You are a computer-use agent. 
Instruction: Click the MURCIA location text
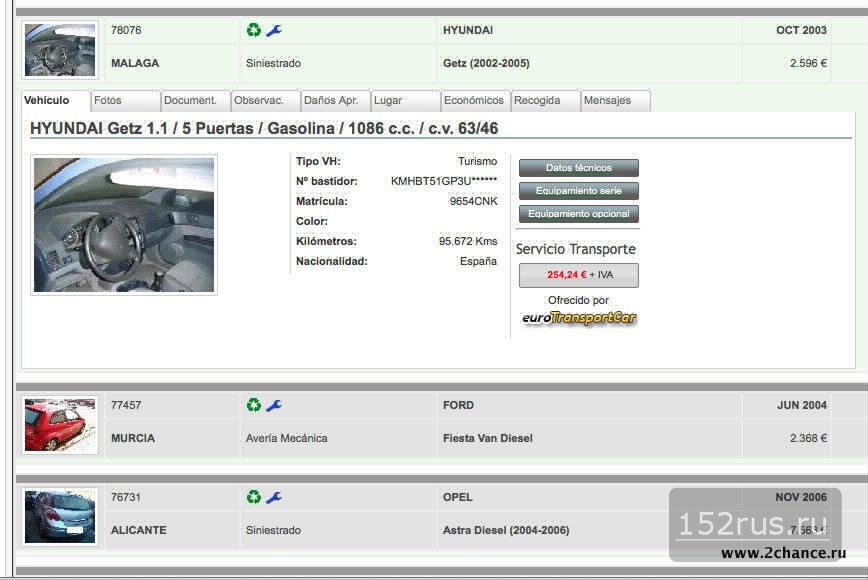click(x=133, y=438)
